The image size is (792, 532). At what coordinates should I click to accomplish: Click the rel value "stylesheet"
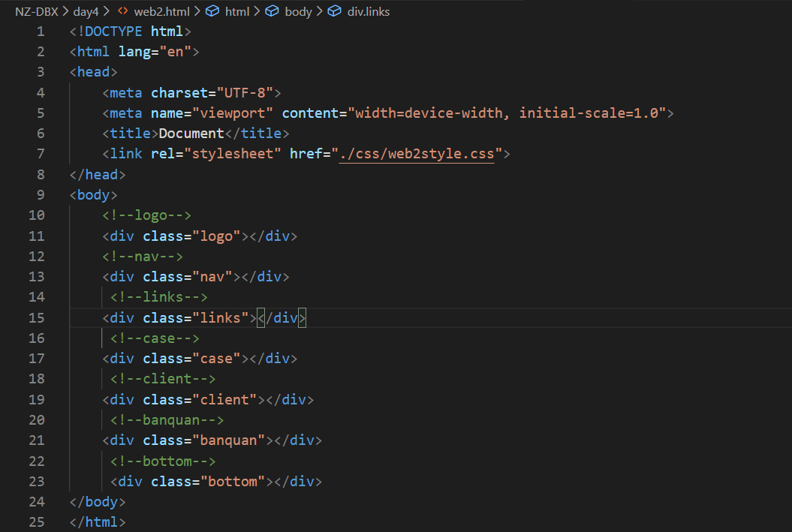pos(233,154)
